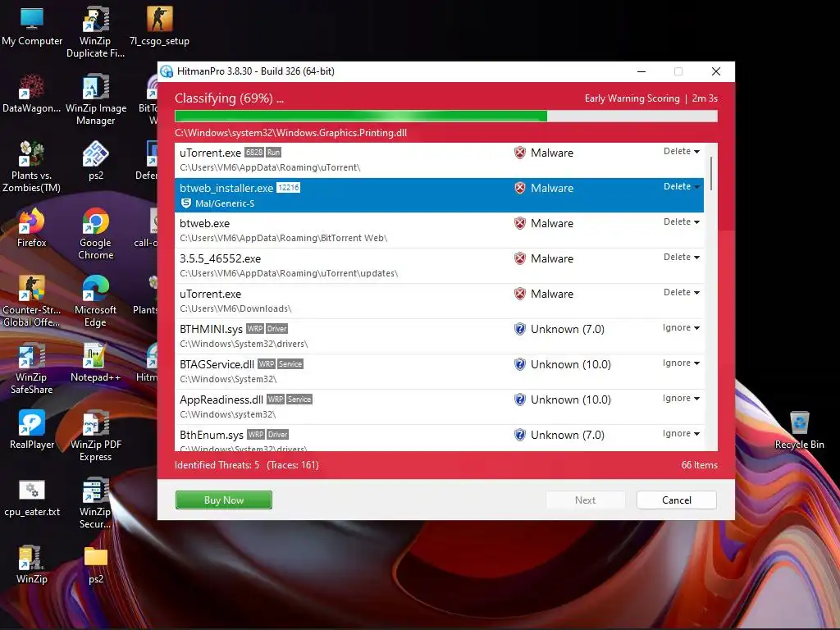This screenshot has width=840, height=630.
Task: Select the 3.5.5_46552.exe entry
Action: 440,266
